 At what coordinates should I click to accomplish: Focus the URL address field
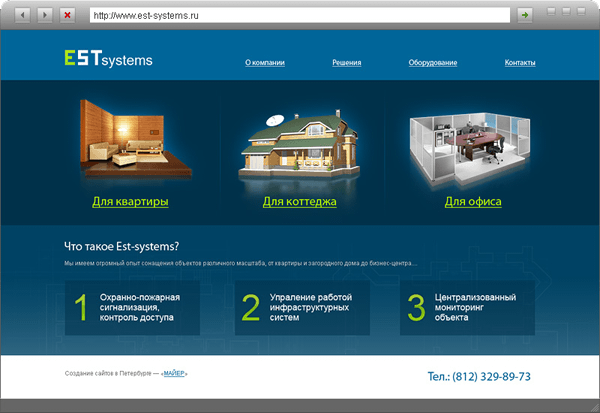[x=300, y=15]
